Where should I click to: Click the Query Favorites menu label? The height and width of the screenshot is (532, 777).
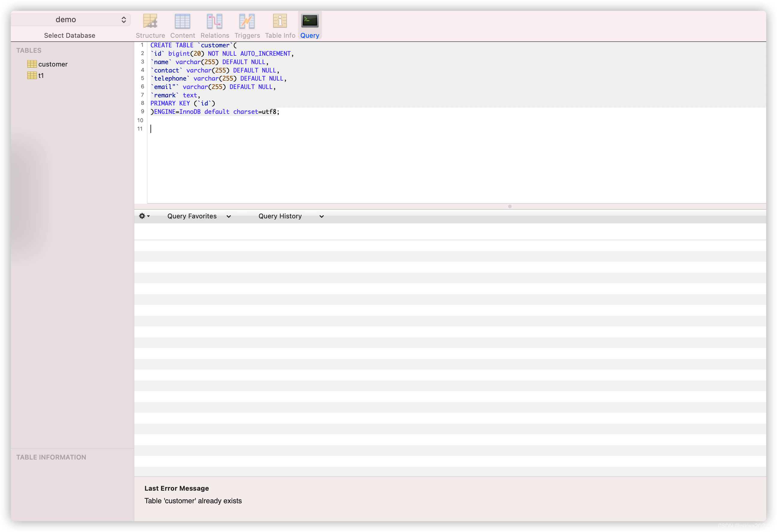(192, 216)
